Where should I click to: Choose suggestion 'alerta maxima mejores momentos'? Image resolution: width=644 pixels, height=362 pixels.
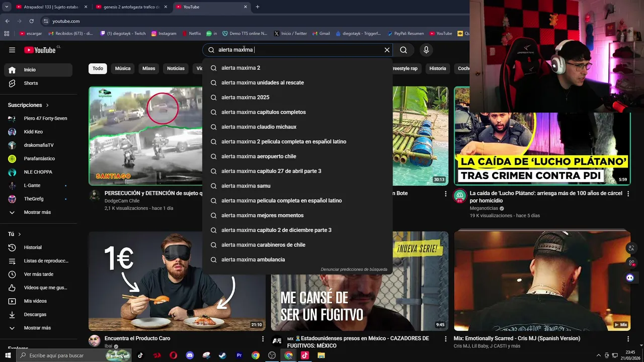pyautogui.click(x=297, y=215)
